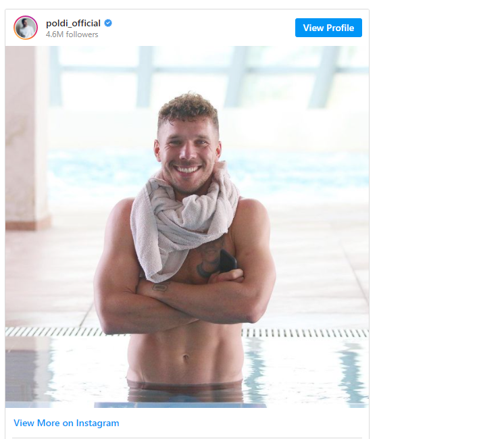The width and height of the screenshot is (504, 439).
Task: Click the forearm tattoo in the photo
Action: 160,286
